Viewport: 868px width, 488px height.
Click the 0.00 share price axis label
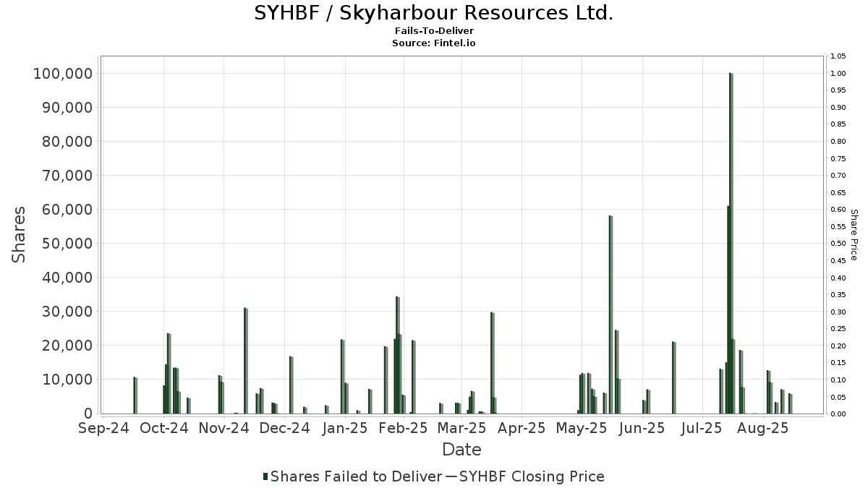838,414
